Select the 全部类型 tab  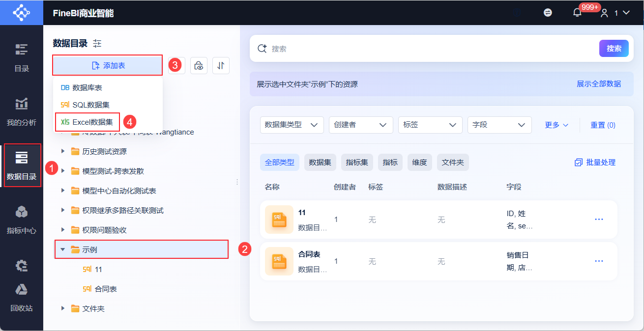pyautogui.click(x=280, y=162)
